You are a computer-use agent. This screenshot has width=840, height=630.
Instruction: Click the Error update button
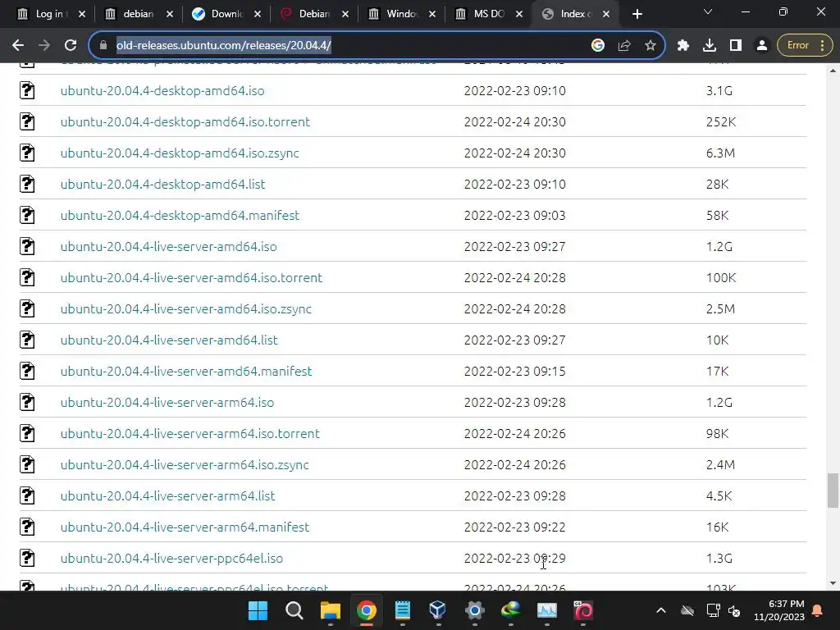tap(805, 46)
